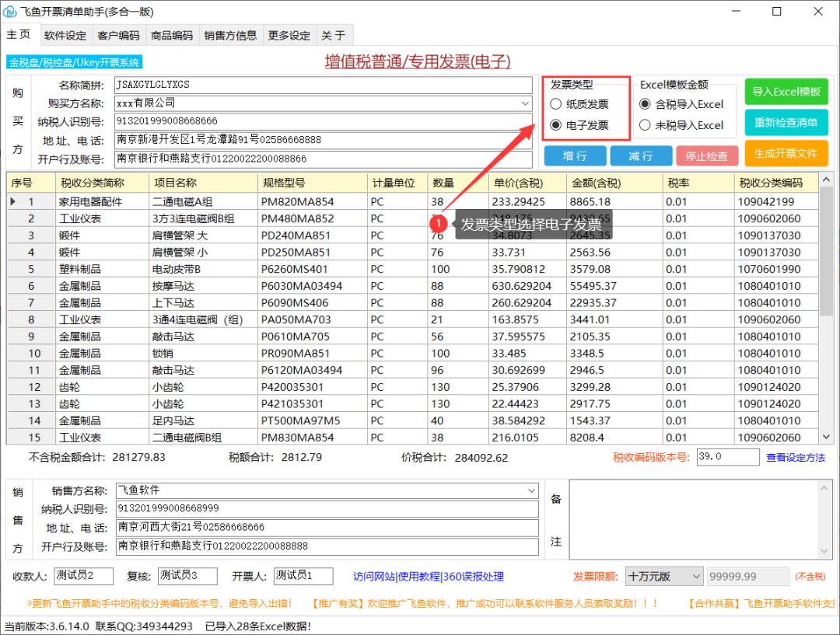Click the app icon in title bar
Screen dimensions: 840x635
click(9, 11)
